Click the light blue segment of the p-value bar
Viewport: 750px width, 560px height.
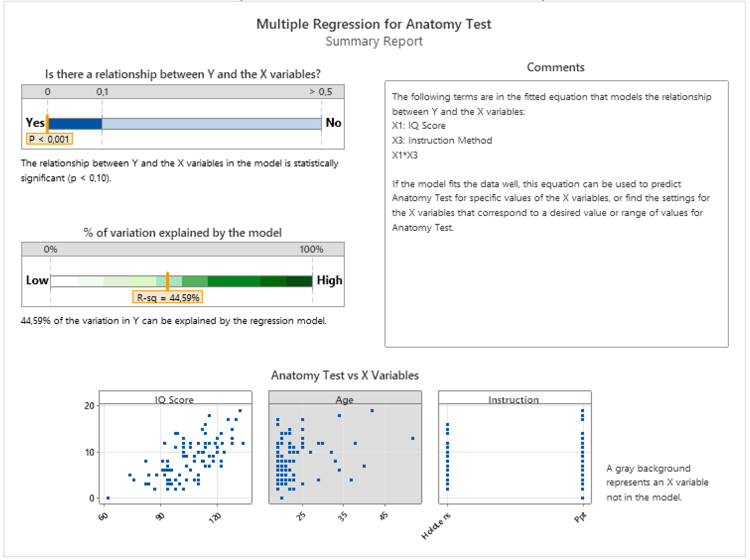tap(212, 124)
